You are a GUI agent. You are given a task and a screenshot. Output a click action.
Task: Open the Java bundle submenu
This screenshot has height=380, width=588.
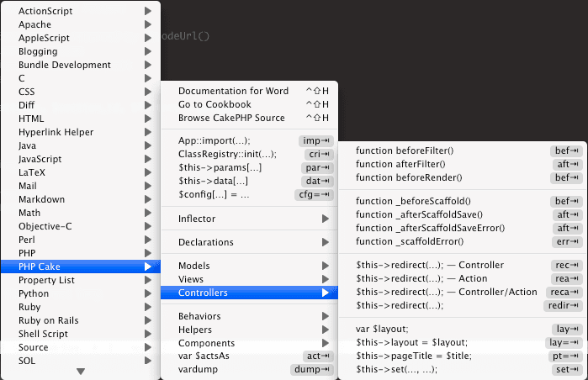[81, 145]
